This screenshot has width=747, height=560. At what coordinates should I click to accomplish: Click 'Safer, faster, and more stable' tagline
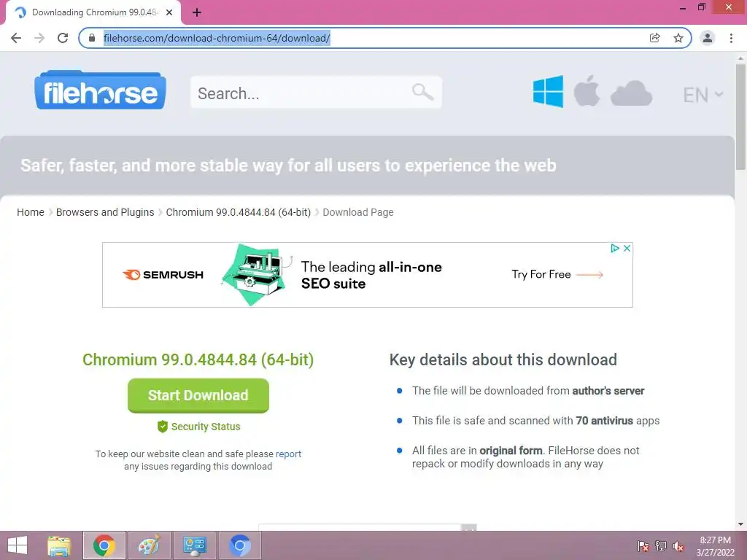tap(288, 166)
